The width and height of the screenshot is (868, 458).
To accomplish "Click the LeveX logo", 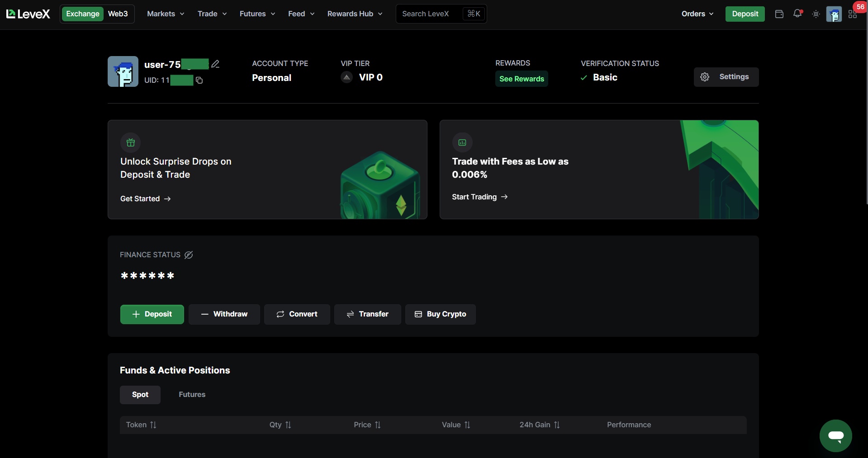I will coord(28,14).
